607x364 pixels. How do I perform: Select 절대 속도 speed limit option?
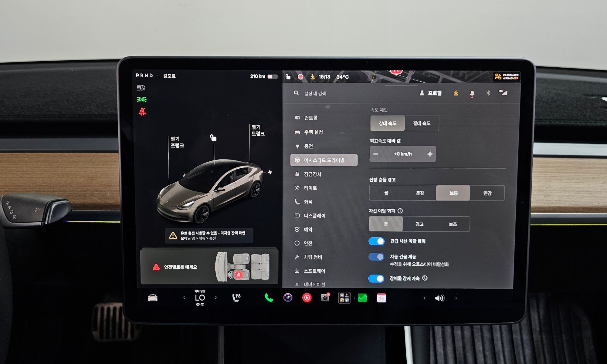click(422, 123)
